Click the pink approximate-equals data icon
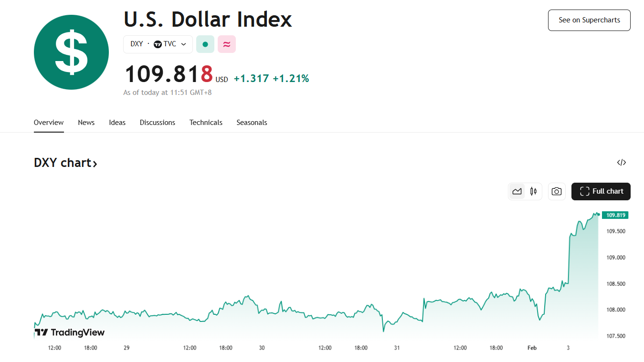This screenshot has height=362, width=644. pyautogui.click(x=227, y=44)
